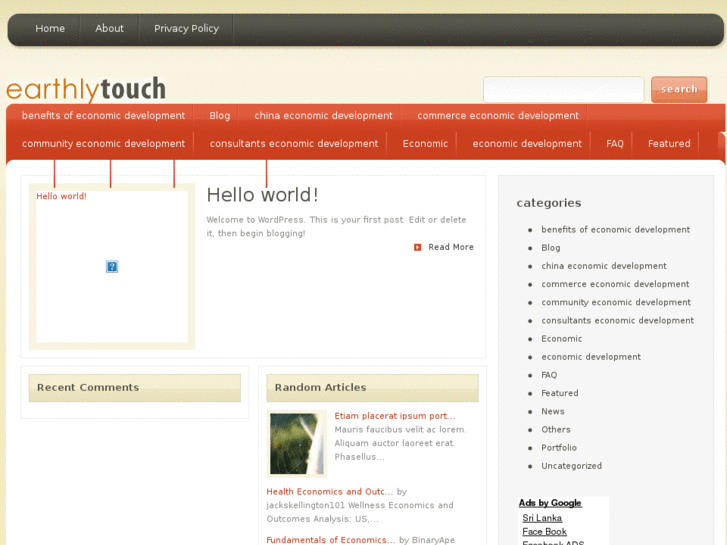Screen dimensions: 727x545
Task: Click the Read More link
Action: point(451,247)
